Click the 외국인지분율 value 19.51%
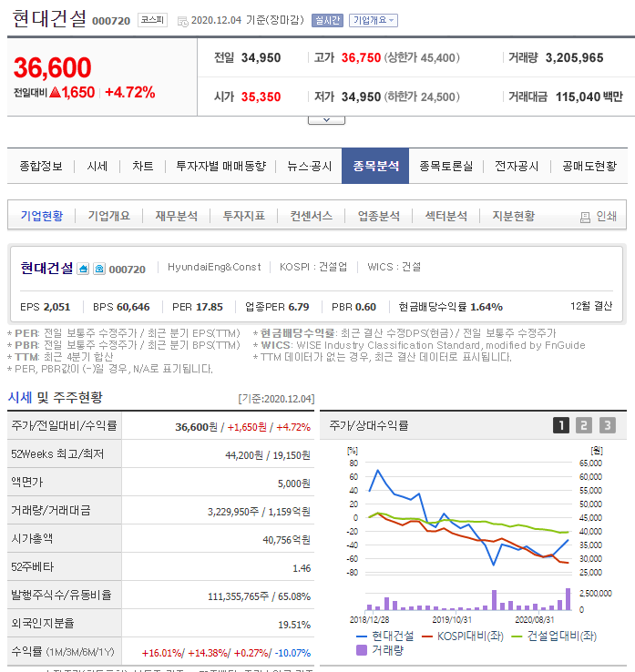The image size is (635, 672). click(294, 625)
